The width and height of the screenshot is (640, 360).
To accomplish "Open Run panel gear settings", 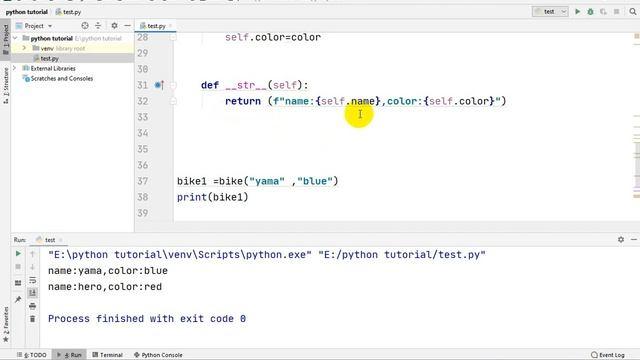I will click(621, 240).
